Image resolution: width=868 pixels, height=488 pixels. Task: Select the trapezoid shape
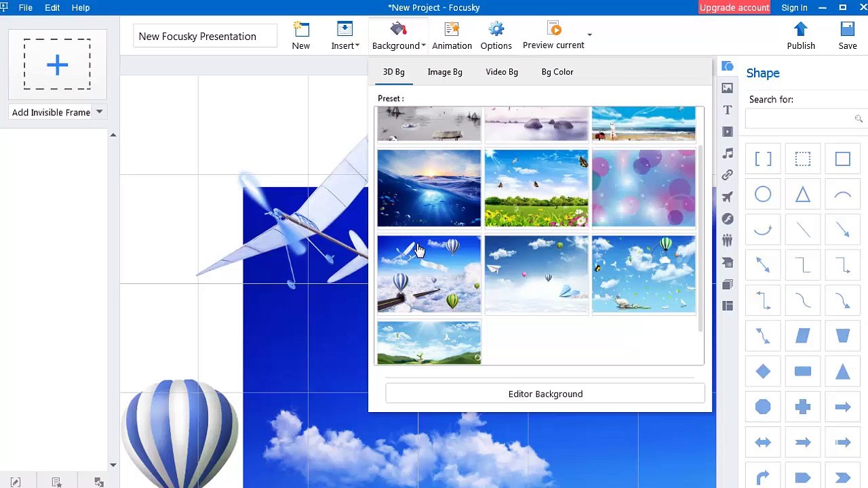pos(843,335)
